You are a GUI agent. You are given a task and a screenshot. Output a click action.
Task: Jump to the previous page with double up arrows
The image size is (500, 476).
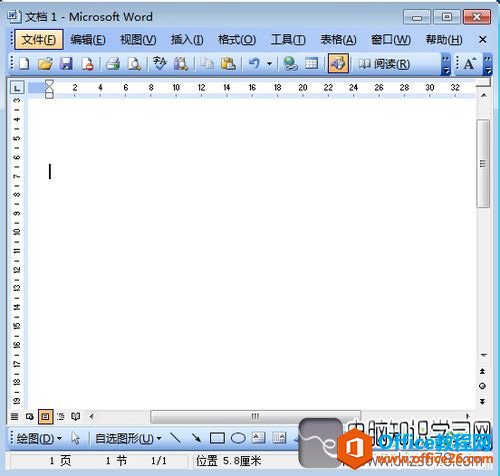[x=482, y=371]
